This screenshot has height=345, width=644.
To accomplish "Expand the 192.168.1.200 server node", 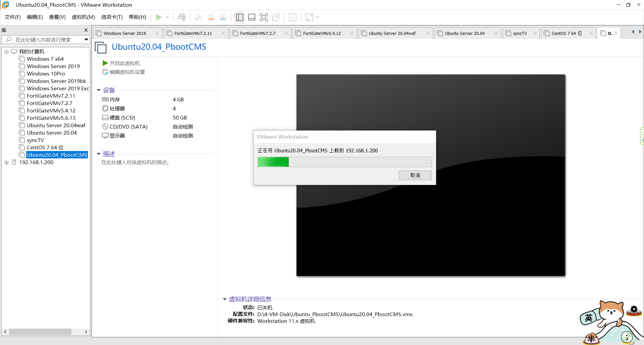I will 6,162.
